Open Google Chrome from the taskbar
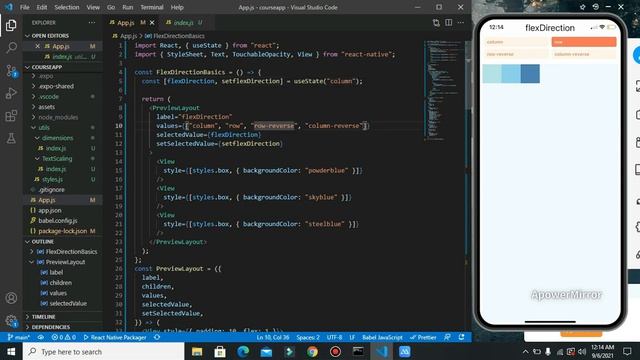 tap(312, 351)
